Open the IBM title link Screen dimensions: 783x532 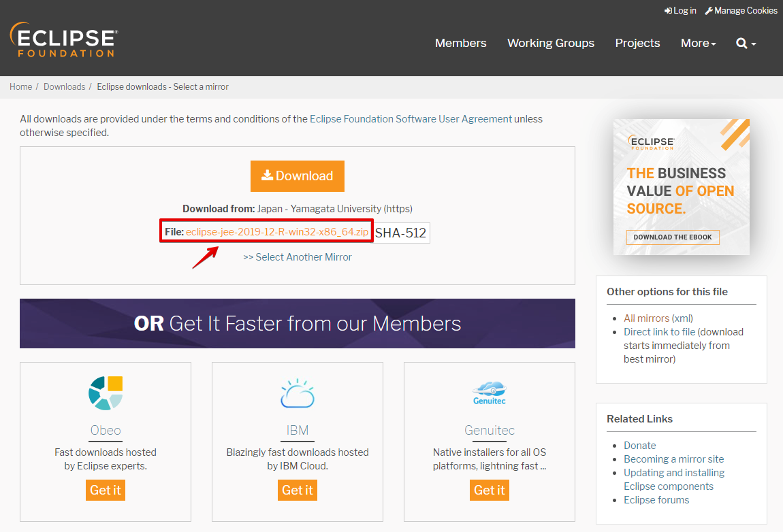coord(298,430)
